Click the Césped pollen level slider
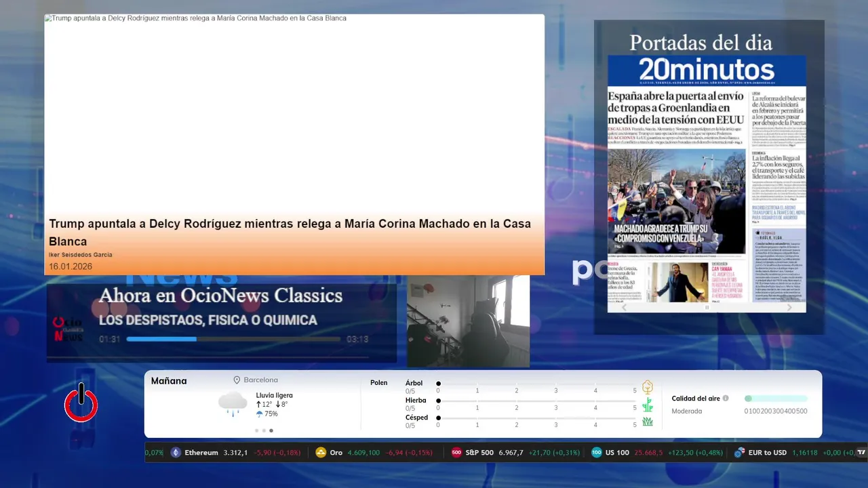868x488 pixels. coord(536,418)
